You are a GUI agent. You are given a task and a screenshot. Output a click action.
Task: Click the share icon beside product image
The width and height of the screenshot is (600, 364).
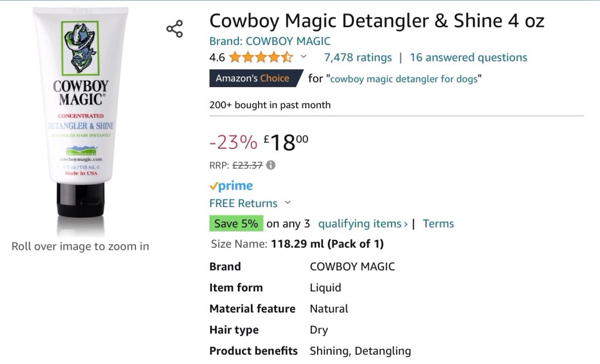(x=175, y=29)
